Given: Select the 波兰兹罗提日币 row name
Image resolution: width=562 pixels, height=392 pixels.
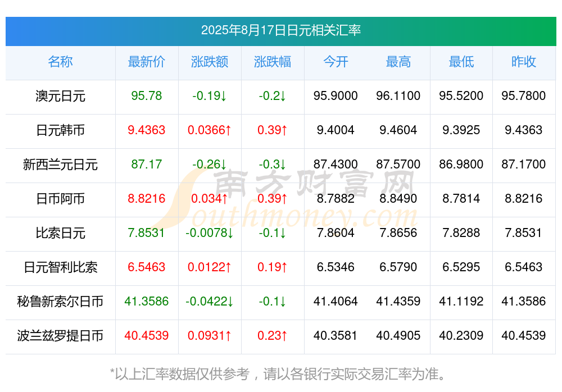Looking at the screenshot, I should [x=60, y=336].
